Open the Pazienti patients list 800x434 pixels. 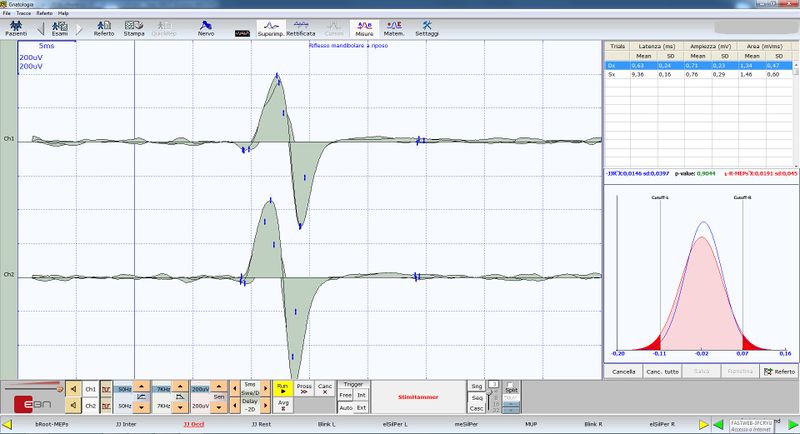point(16,29)
